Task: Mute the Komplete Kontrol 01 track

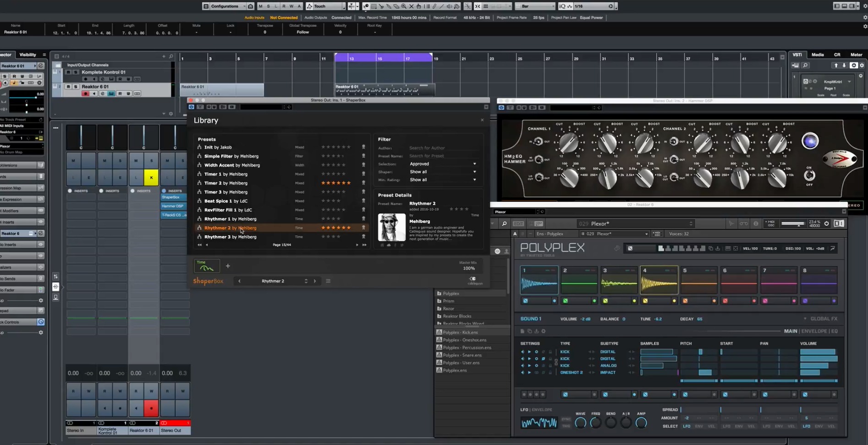Action: pos(68,72)
